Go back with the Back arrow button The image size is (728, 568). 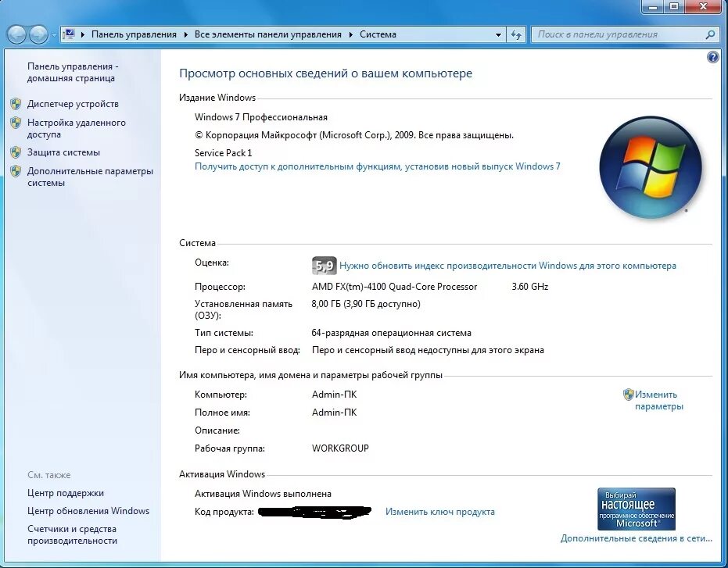click(x=16, y=34)
